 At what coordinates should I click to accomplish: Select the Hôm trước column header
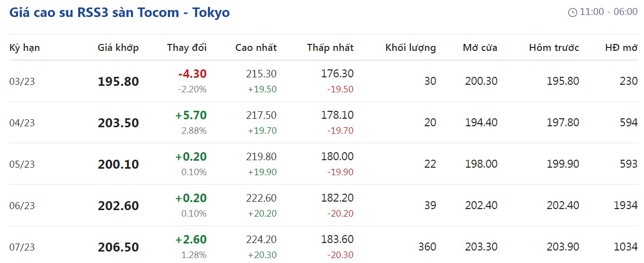(554, 48)
